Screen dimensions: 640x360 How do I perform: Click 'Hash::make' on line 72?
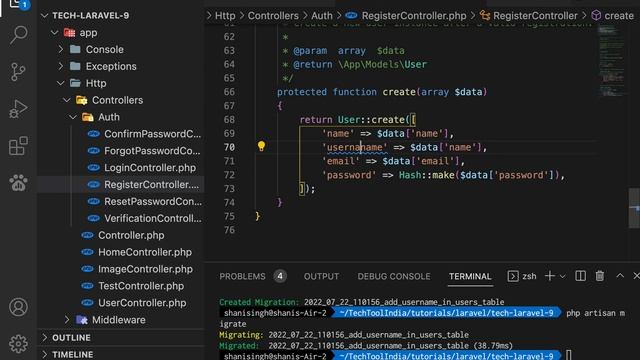[427, 175]
